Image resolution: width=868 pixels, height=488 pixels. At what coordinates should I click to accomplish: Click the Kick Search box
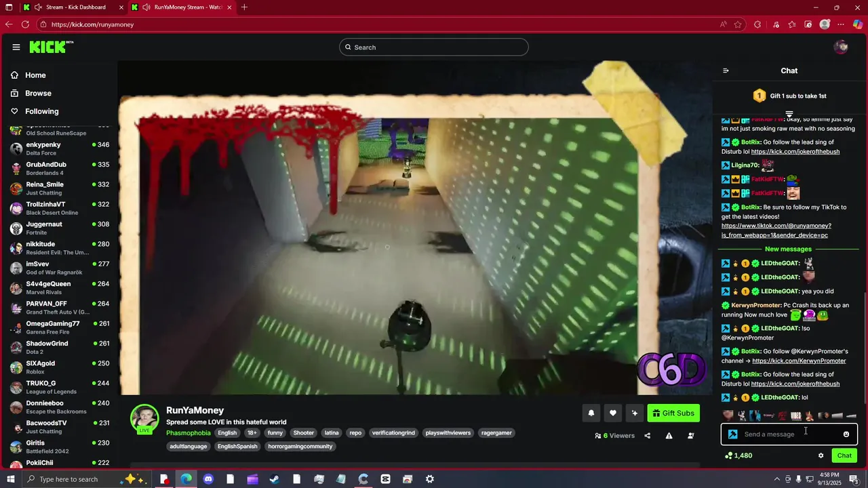pos(434,47)
